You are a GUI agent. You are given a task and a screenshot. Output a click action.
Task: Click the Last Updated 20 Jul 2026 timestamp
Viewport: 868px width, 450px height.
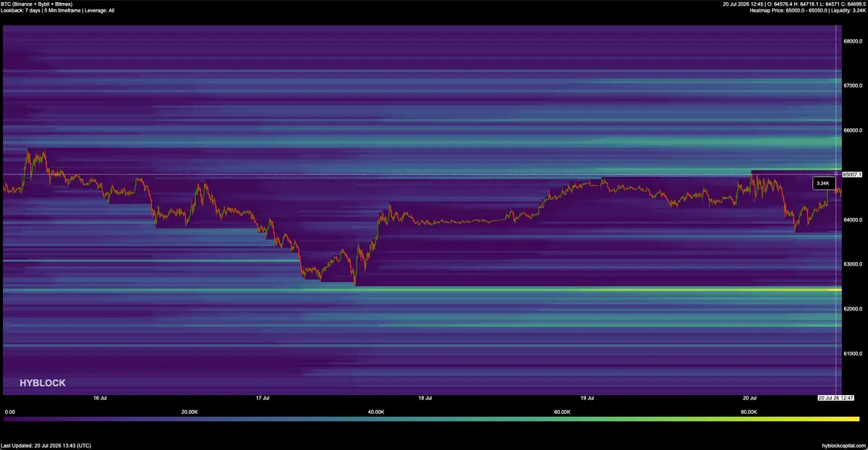[x=46, y=446]
